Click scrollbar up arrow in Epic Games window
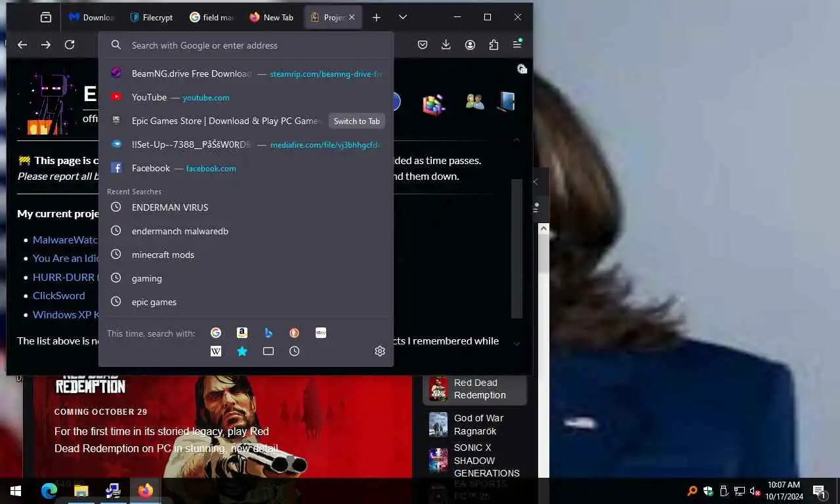Screen dimensions: 840x504 (543, 228)
